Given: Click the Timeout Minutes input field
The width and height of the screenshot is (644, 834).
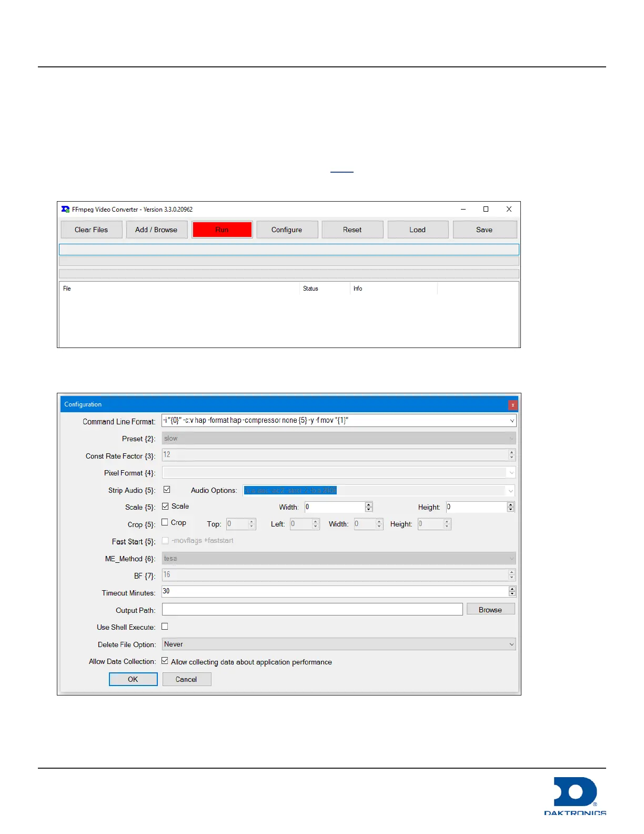Looking at the screenshot, I should tap(335, 591).
